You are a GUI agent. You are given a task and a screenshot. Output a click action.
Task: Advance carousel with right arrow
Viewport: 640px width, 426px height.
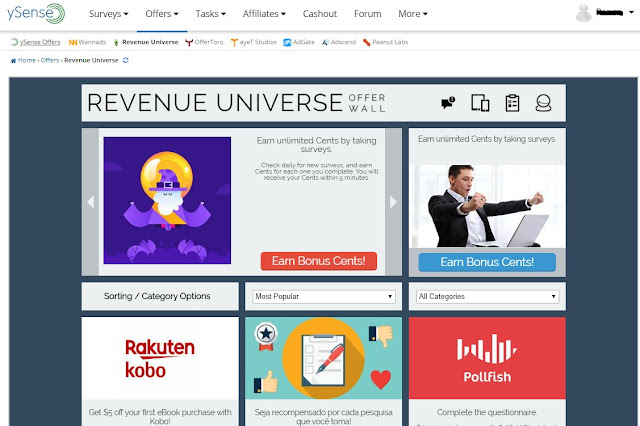click(x=393, y=201)
